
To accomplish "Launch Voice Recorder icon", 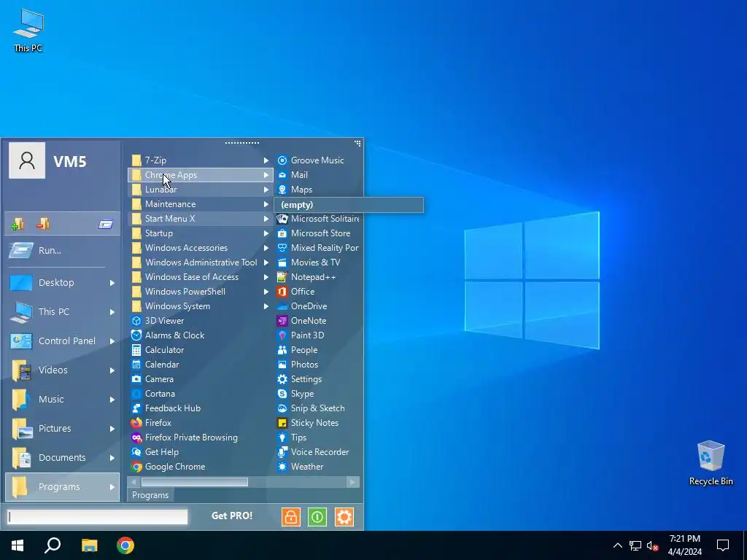I will [282, 452].
